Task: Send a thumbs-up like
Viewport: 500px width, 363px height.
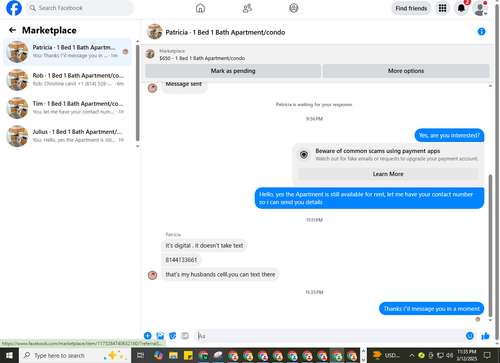Action: point(485,336)
